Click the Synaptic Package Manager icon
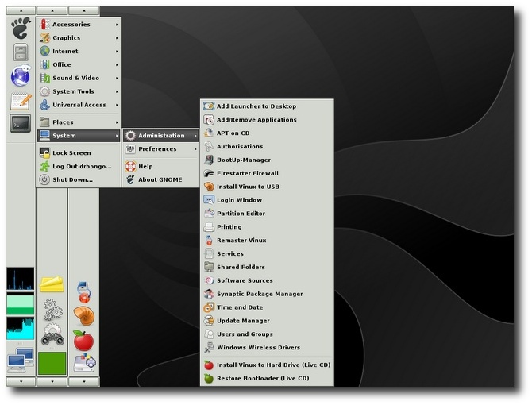532x405 pixels. point(209,294)
